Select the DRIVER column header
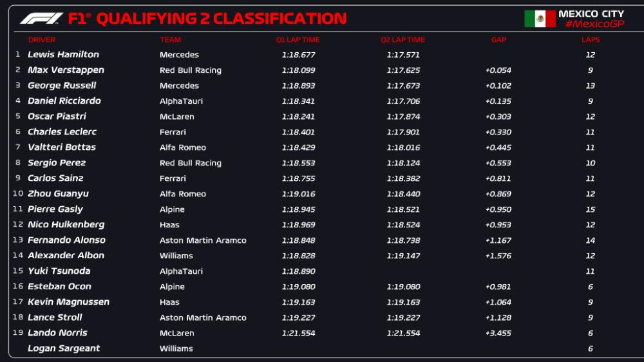This screenshot has height=362, width=644. (x=42, y=40)
